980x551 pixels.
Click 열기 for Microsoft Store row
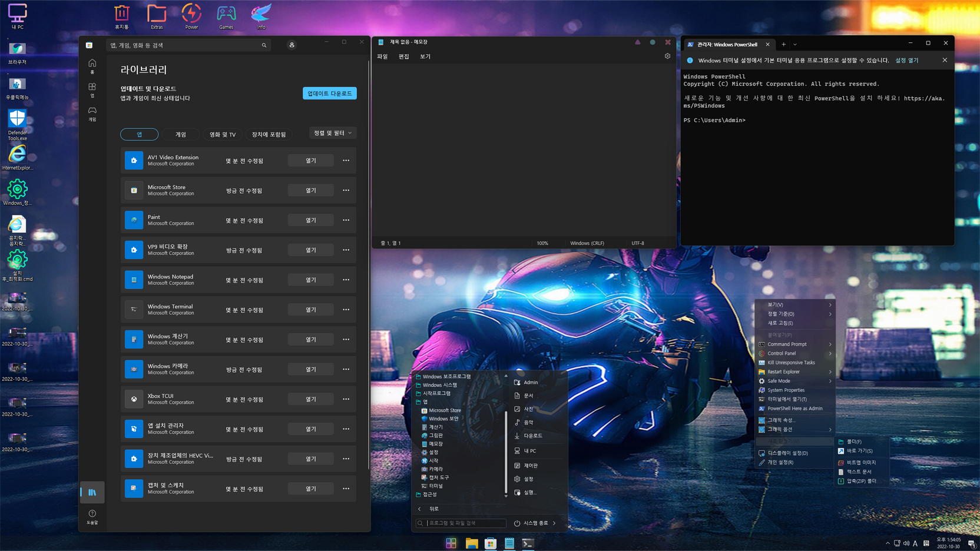(x=311, y=190)
